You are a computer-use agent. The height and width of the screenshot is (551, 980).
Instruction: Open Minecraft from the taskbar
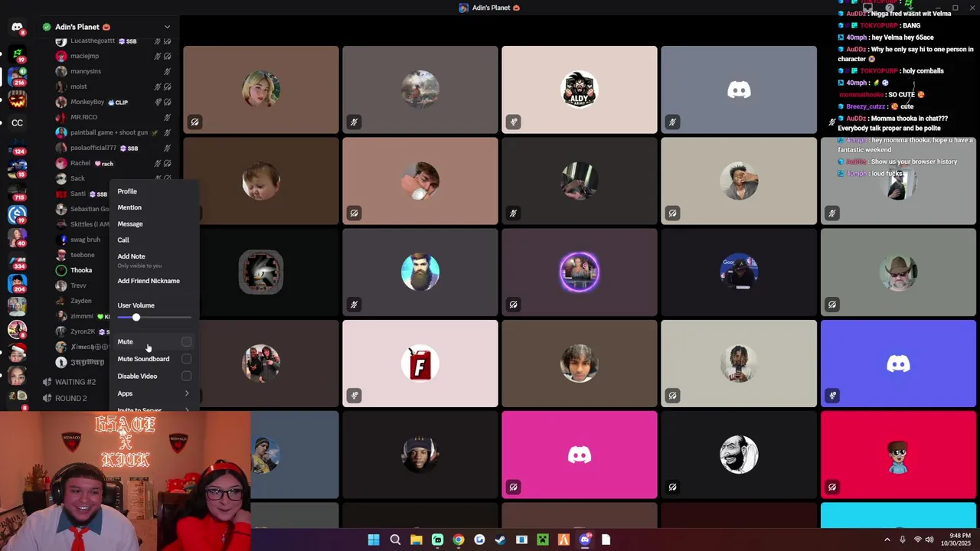[x=542, y=540]
